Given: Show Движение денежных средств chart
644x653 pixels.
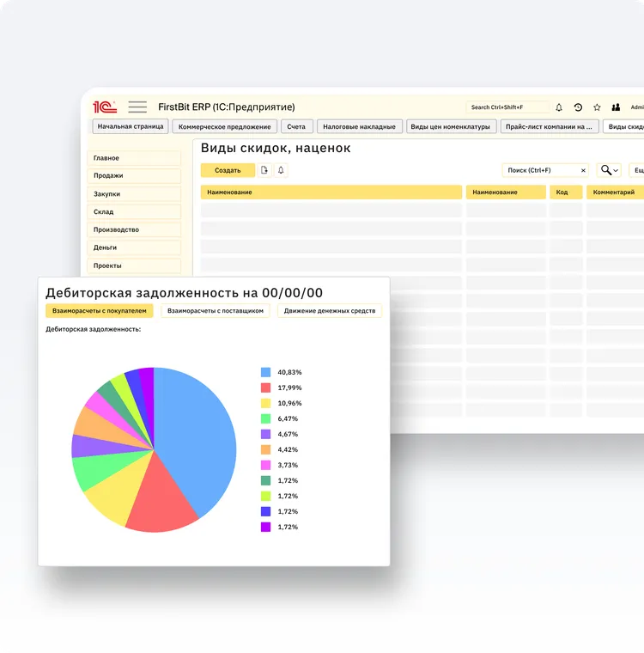Looking at the screenshot, I should pyautogui.click(x=329, y=311).
